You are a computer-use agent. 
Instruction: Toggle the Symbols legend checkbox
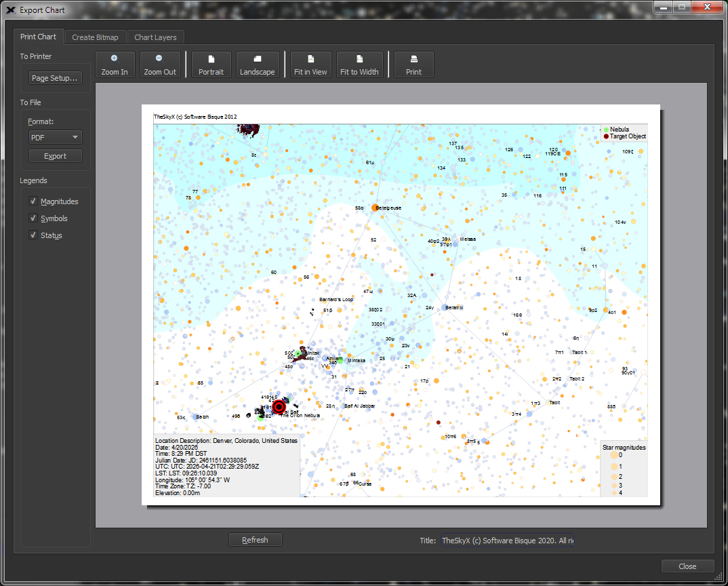pos(33,218)
